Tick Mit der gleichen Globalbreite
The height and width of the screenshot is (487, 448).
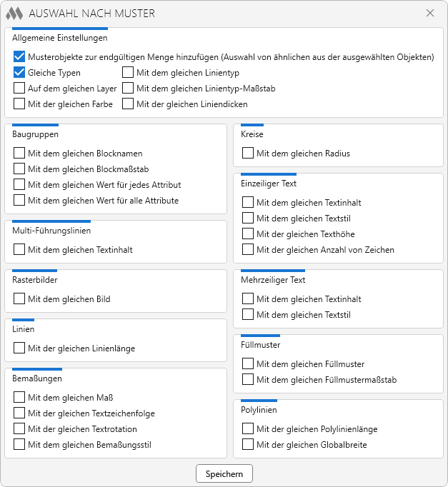pyautogui.click(x=248, y=444)
